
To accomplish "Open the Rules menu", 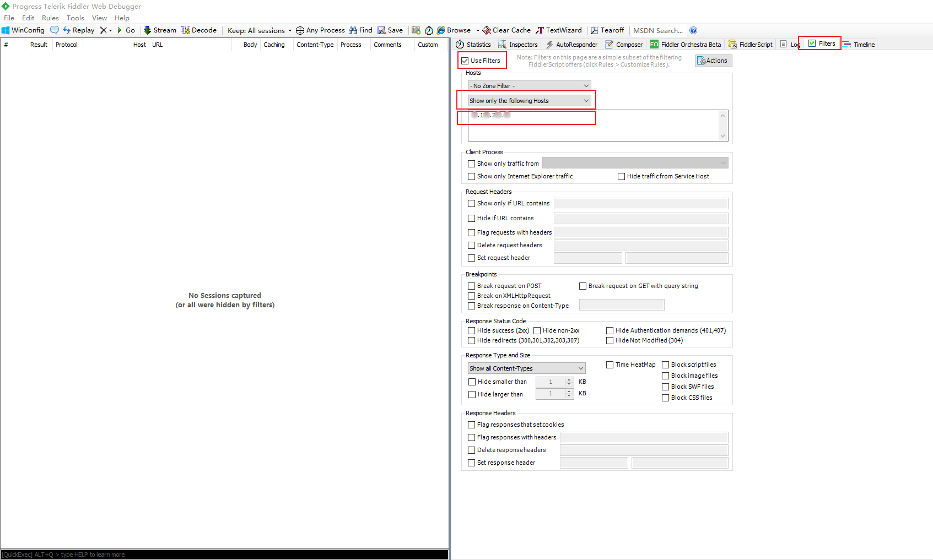I will click(50, 18).
